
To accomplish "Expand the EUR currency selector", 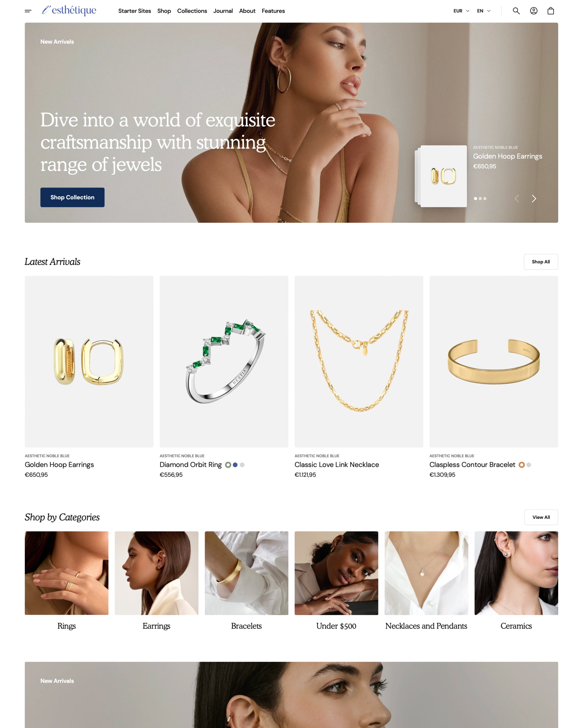I will 462,11.
